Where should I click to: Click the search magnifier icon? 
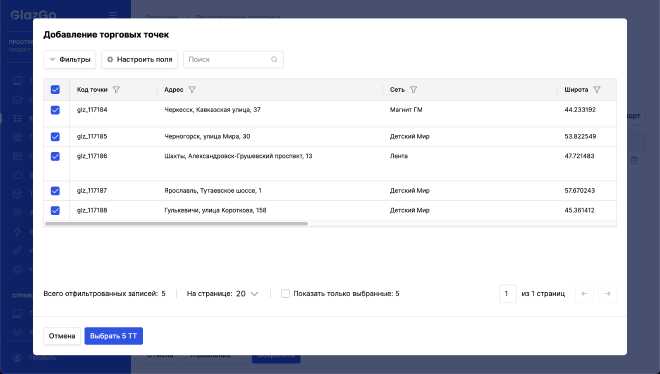coord(274,59)
